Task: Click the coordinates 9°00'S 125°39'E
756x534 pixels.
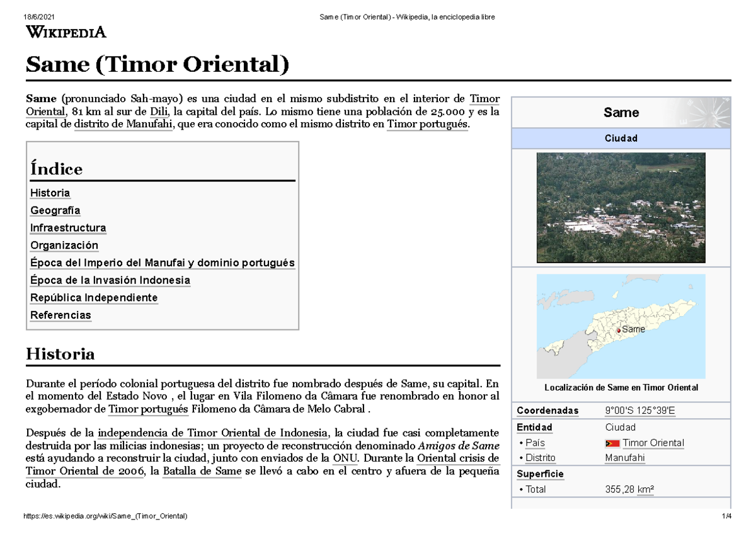Action: click(x=641, y=411)
